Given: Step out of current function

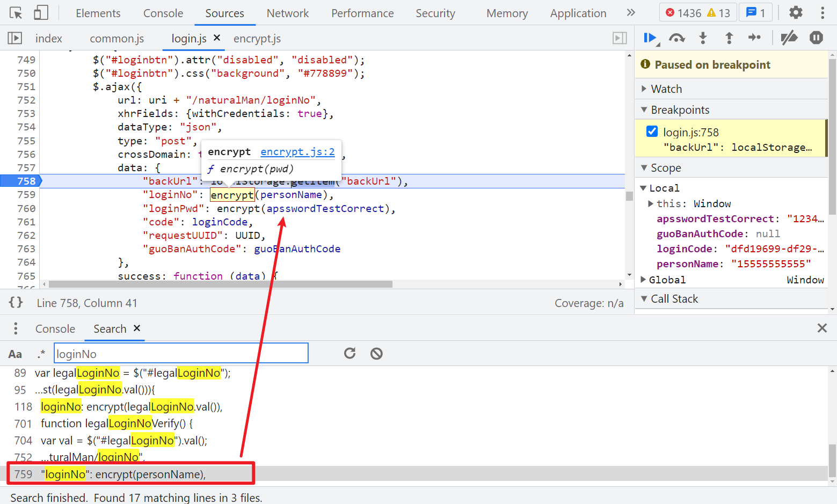Looking at the screenshot, I should 729,38.
